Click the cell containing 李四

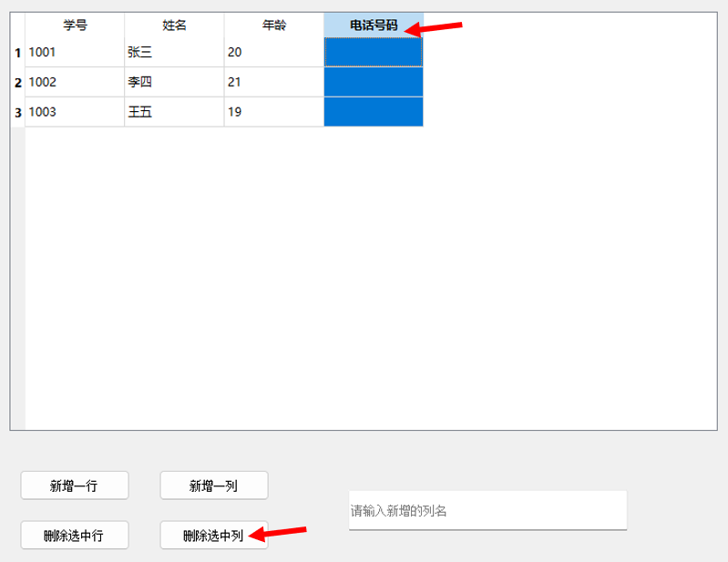174,82
